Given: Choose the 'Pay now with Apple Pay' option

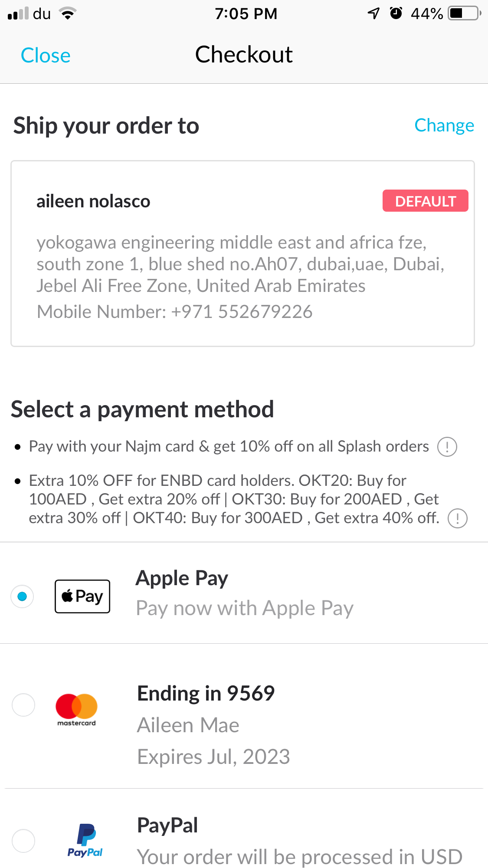Looking at the screenshot, I should point(245,608).
